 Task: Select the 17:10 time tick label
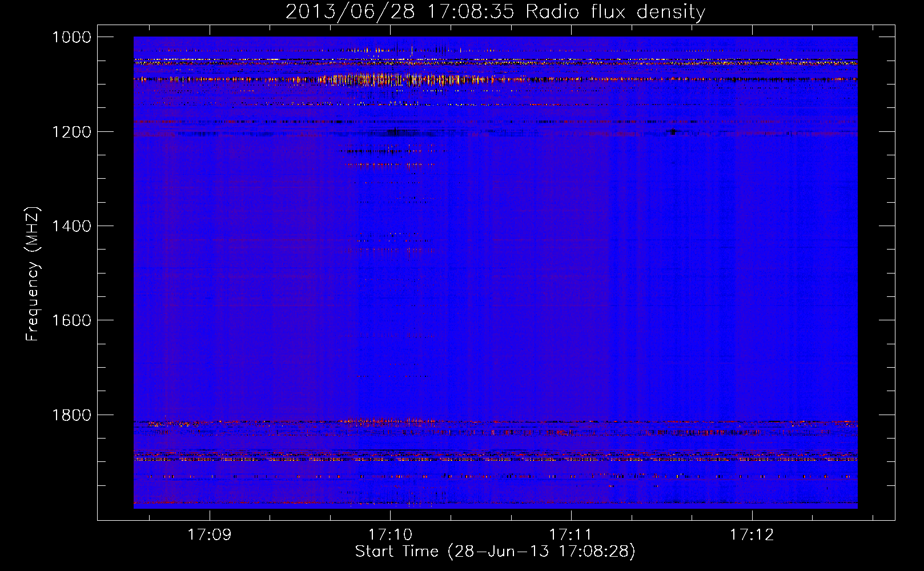pos(390,535)
